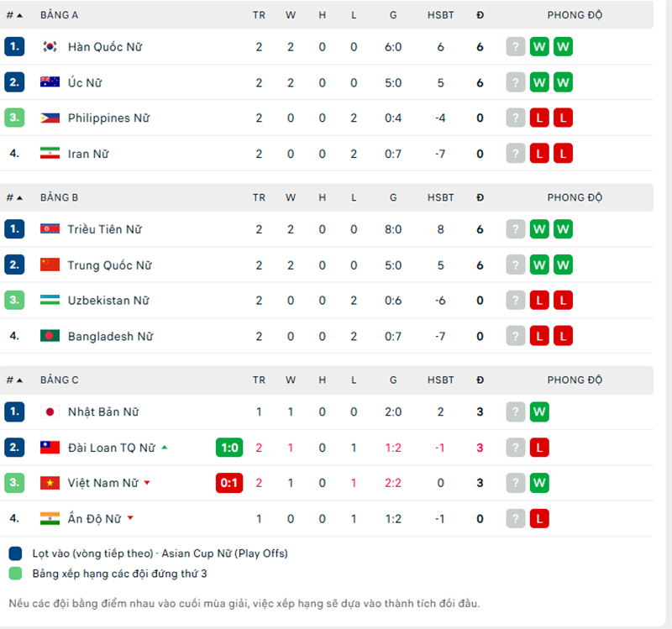The width and height of the screenshot is (672, 629).
Task: Click the Iran flag icon
Action: (50, 154)
